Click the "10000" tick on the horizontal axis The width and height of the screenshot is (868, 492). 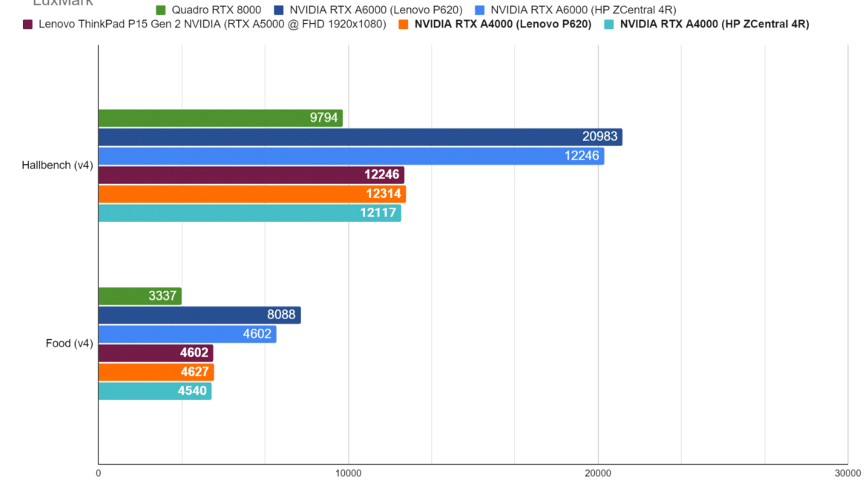click(x=349, y=473)
